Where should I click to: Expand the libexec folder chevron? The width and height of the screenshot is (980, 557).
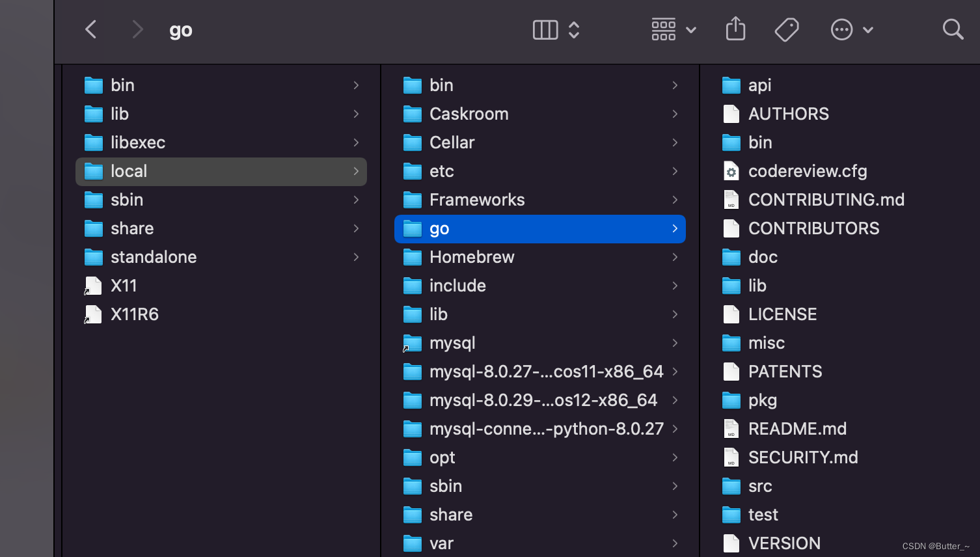point(356,143)
